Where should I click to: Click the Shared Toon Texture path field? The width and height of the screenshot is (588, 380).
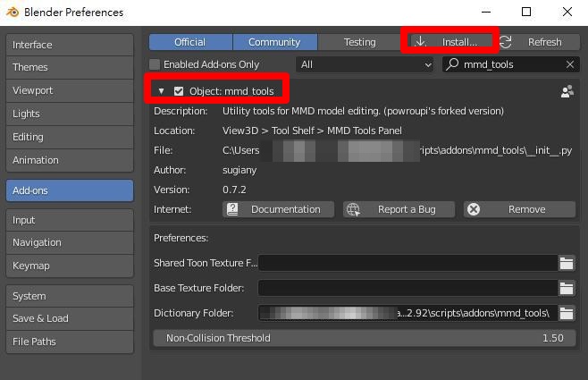[408, 263]
